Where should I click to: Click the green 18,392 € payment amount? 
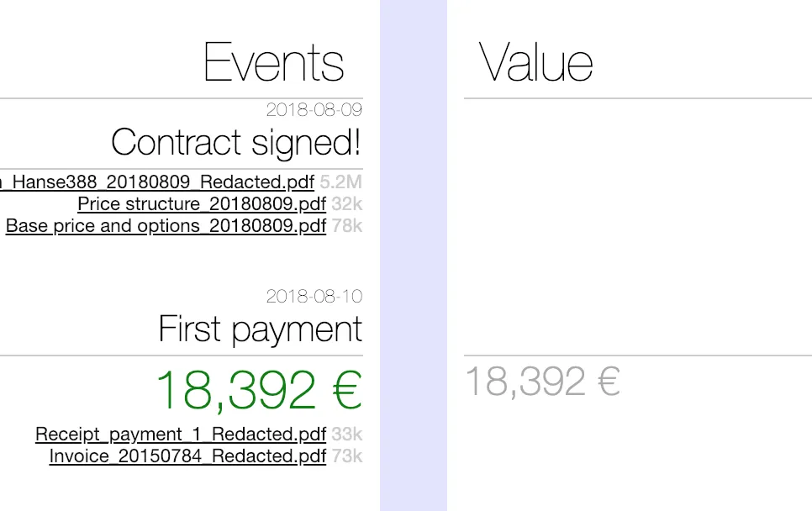point(259,391)
